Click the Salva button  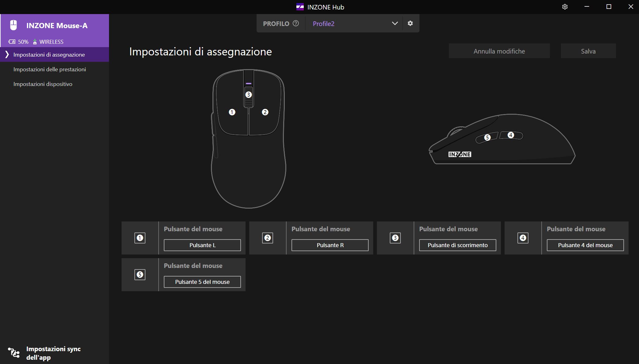click(588, 51)
